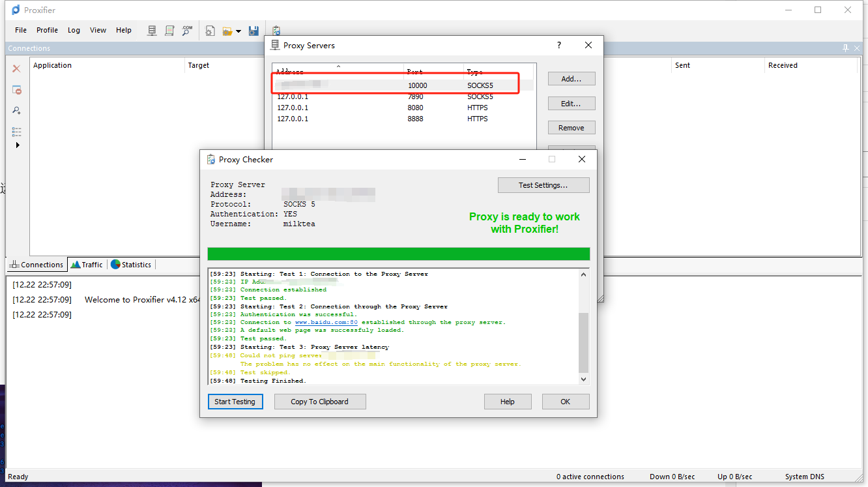Launch the Proxy Checker toolbar icon
This screenshot has width=868, height=487.
(x=276, y=31)
